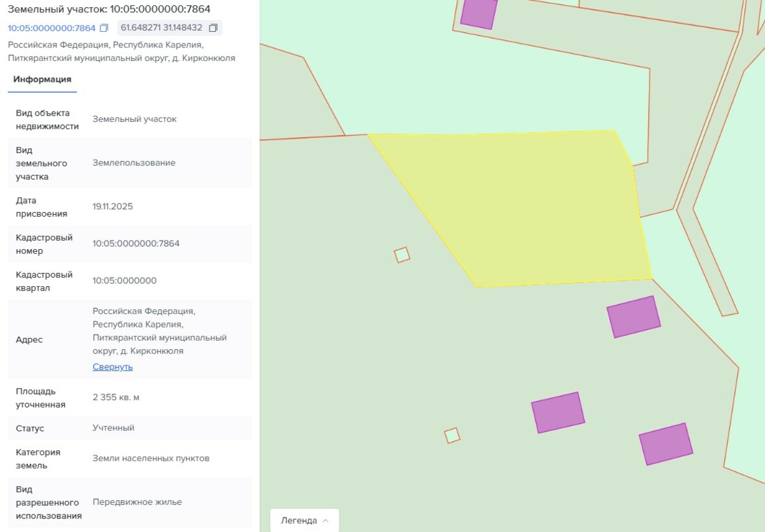765x532 pixels.
Task: Click the Площадь уточненная value 2 355 кв. м
Action: tap(115, 397)
